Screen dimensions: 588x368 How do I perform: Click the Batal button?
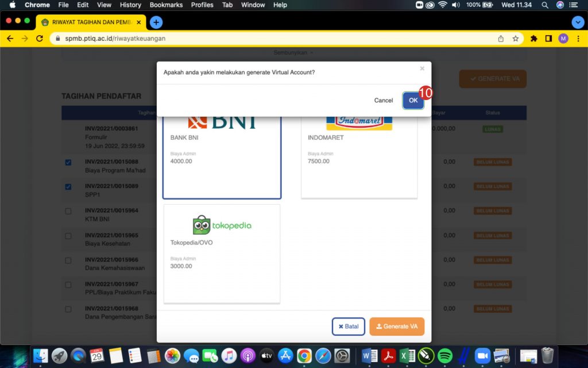349,327
